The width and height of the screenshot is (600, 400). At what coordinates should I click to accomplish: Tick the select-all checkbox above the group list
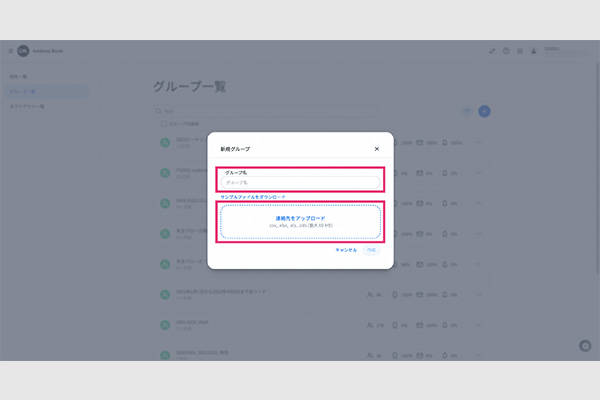tap(163, 124)
